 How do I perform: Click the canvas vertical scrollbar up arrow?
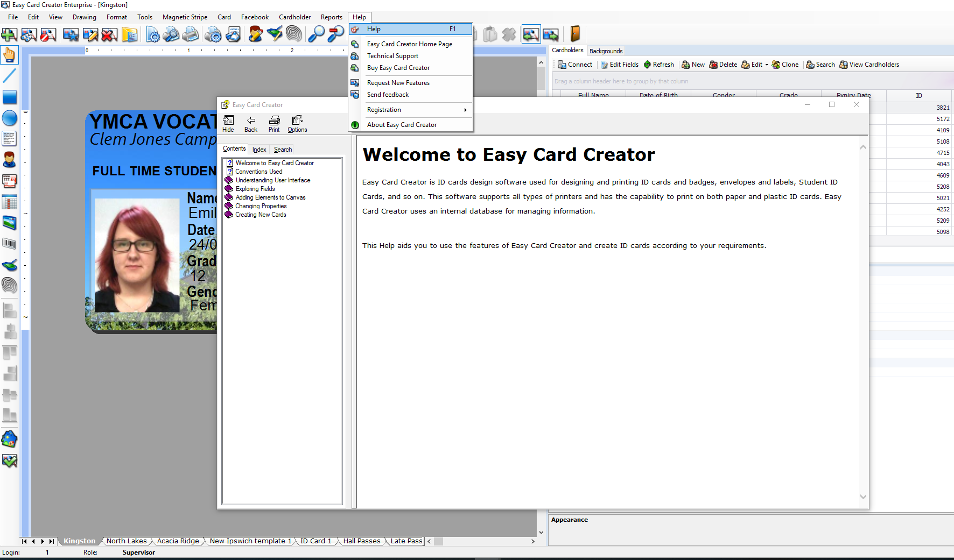coord(541,62)
